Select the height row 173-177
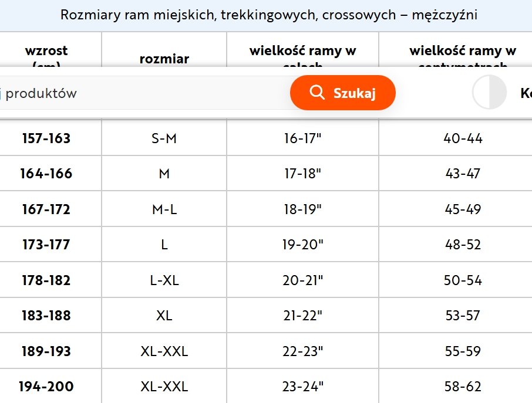 [x=46, y=245]
